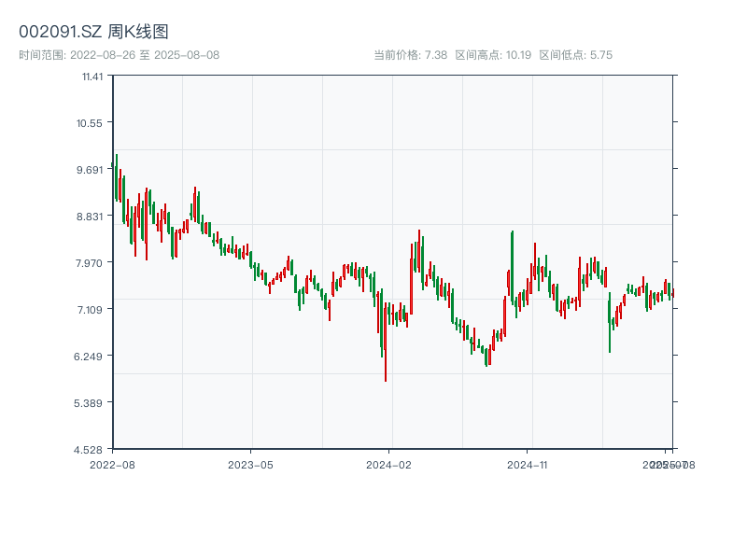Click the 4.528 y-axis price label

click(92, 449)
